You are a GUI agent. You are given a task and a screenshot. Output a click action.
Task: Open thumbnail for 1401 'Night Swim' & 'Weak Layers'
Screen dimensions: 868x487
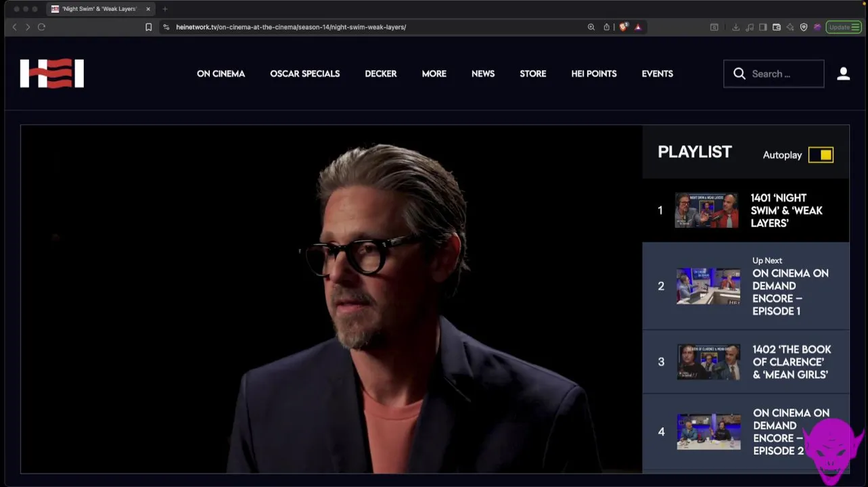(707, 210)
